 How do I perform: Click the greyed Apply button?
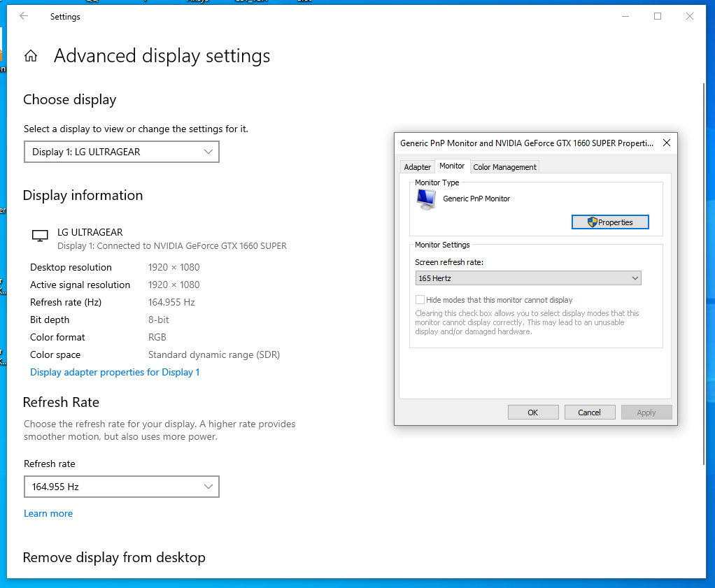[646, 412]
